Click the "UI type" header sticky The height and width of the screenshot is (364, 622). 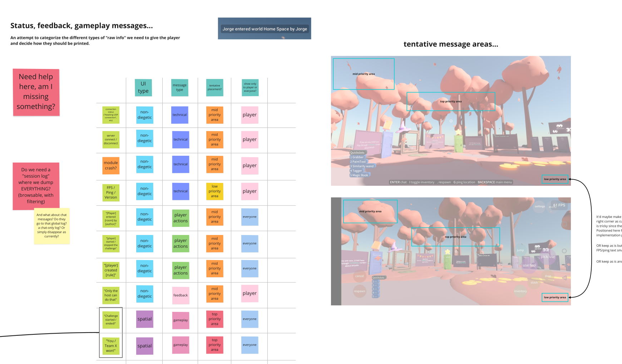143,88
